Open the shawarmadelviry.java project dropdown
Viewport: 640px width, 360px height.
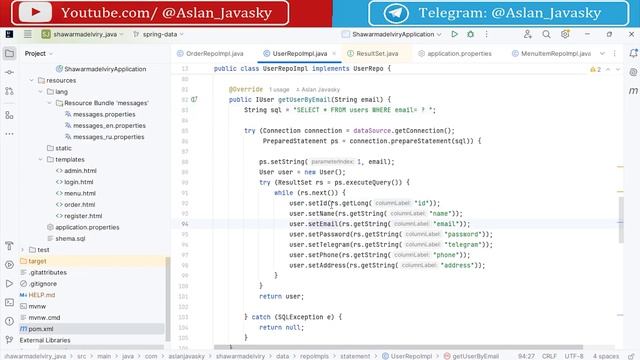tap(82, 34)
